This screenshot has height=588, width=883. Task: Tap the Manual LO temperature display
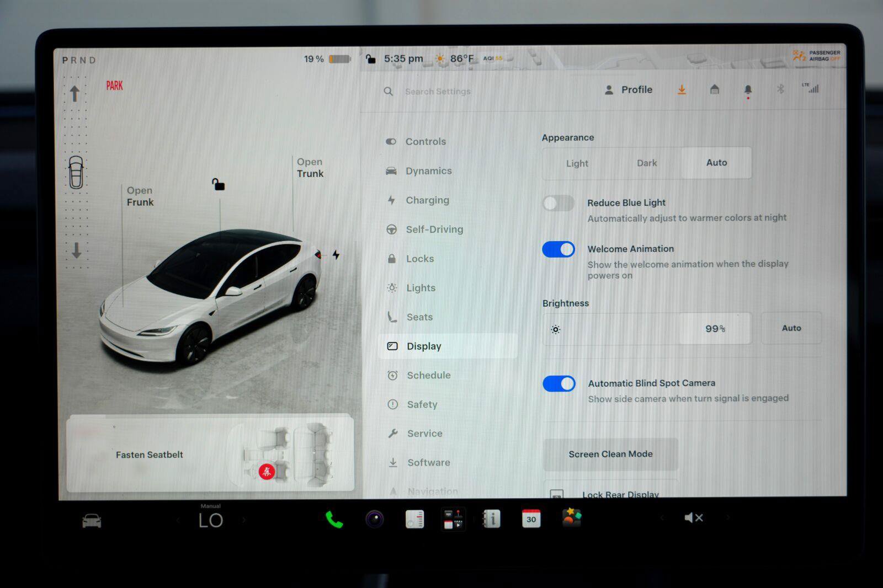click(211, 517)
